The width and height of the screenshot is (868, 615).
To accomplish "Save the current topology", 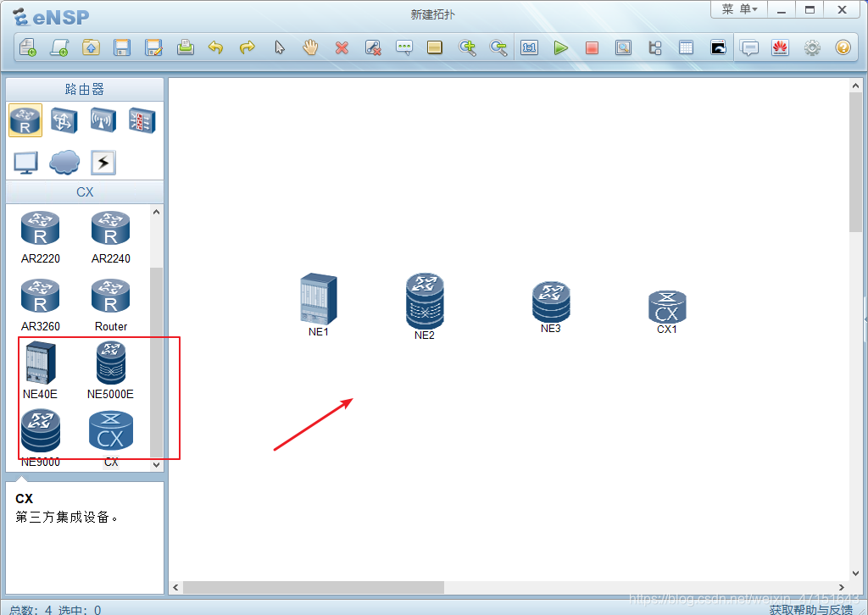I will [122, 47].
